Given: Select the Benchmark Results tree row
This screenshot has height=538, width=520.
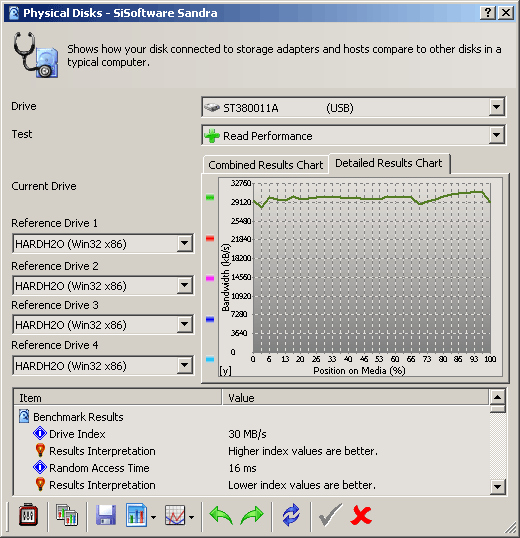Looking at the screenshot, I should coord(251,417).
